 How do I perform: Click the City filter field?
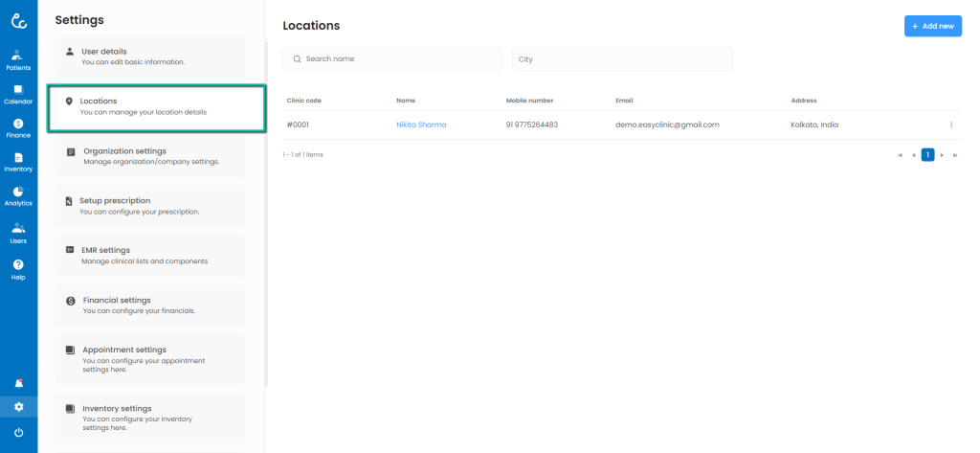click(x=622, y=59)
